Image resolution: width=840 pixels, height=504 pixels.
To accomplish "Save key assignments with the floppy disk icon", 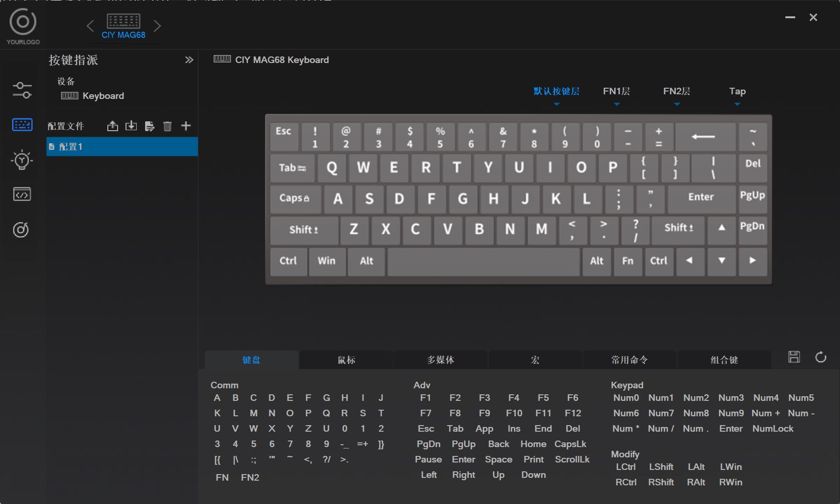I will click(794, 357).
